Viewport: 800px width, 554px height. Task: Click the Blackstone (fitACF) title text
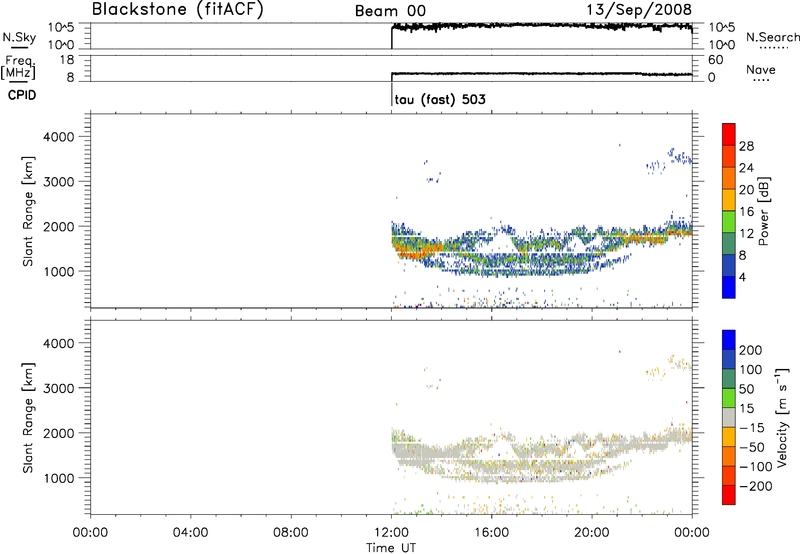[178, 10]
